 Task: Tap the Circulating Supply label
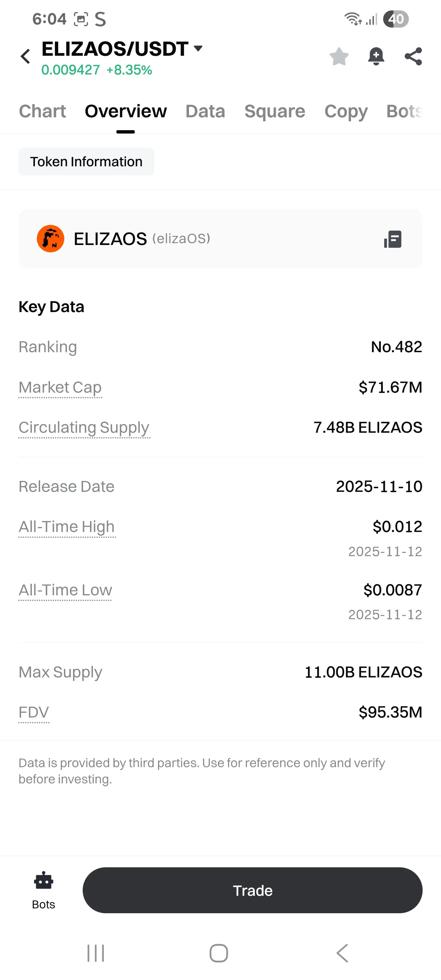84,428
